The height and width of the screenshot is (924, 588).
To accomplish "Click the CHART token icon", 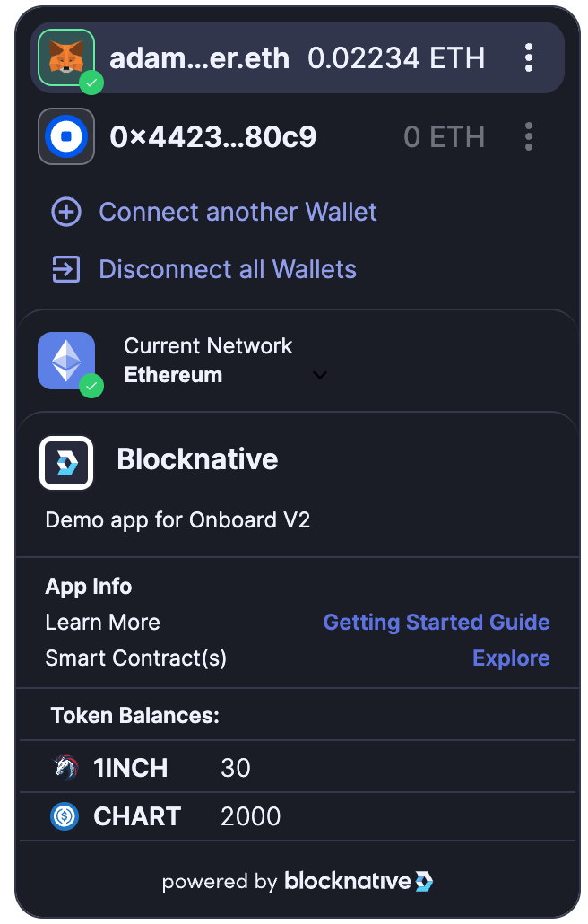I will [65, 816].
